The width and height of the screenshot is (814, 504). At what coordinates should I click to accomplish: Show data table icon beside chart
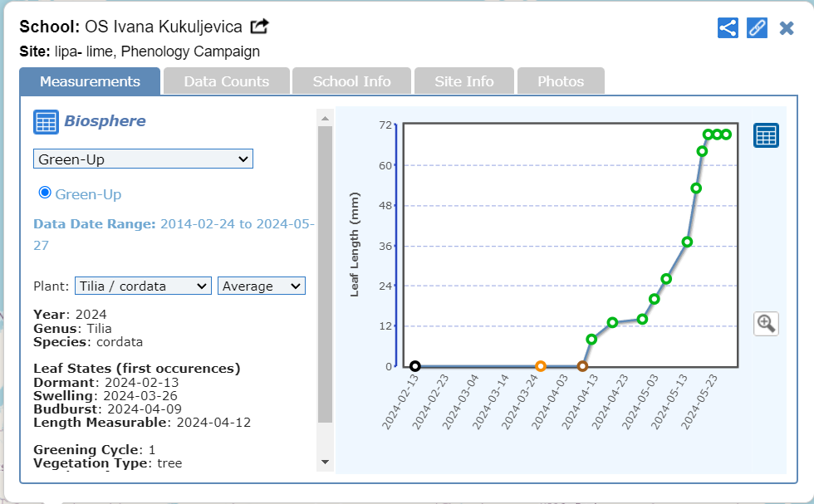coord(766,135)
